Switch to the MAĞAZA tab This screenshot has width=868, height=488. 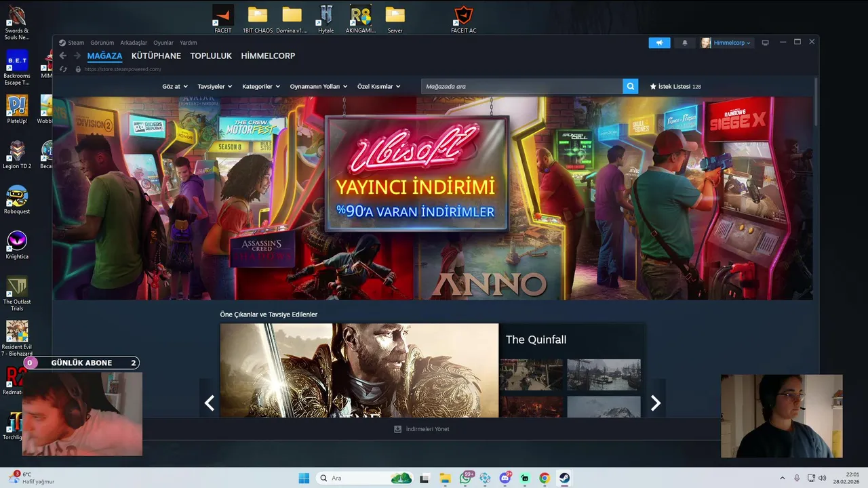pyautogui.click(x=104, y=56)
